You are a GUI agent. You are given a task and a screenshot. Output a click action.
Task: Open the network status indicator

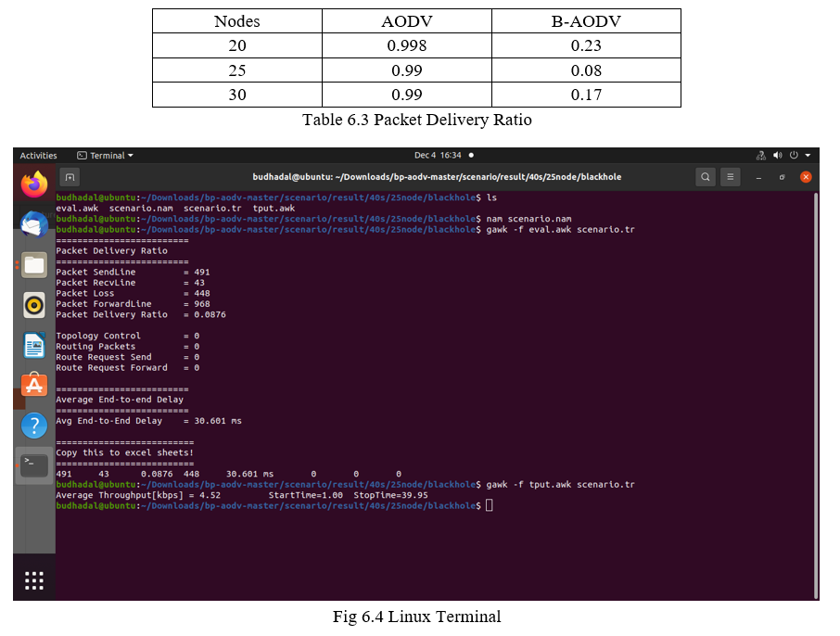pyautogui.click(x=760, y=156)
